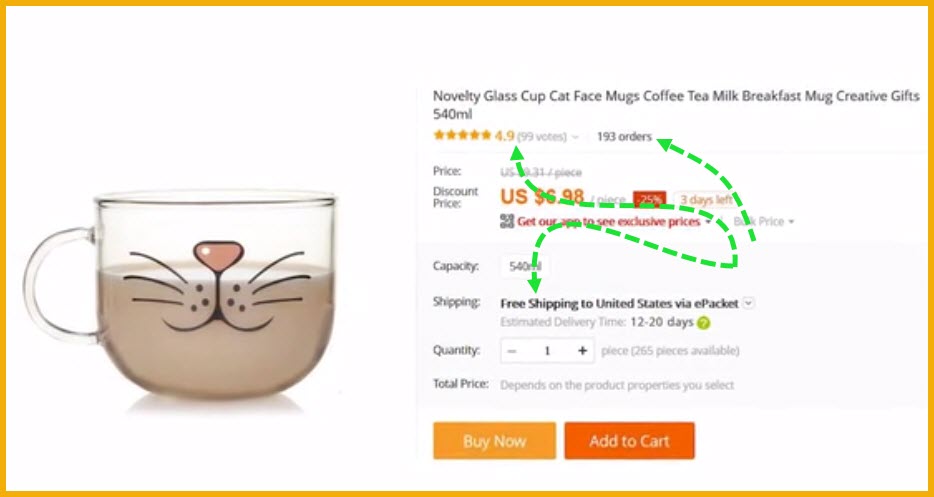Expand the shipping method dropdown arrow

coord(749,303)
